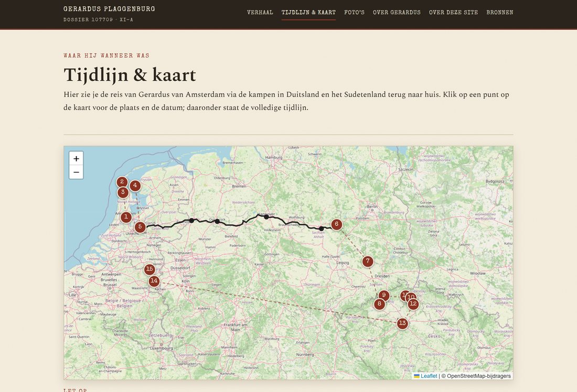Select map marker number 9
This screenshot has height=392, width=577.
[384, 295]
